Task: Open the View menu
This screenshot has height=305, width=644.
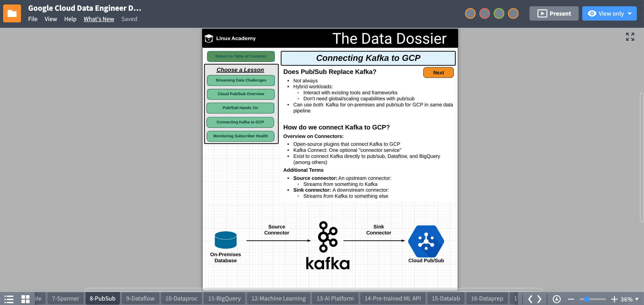Action: point(51,19)
